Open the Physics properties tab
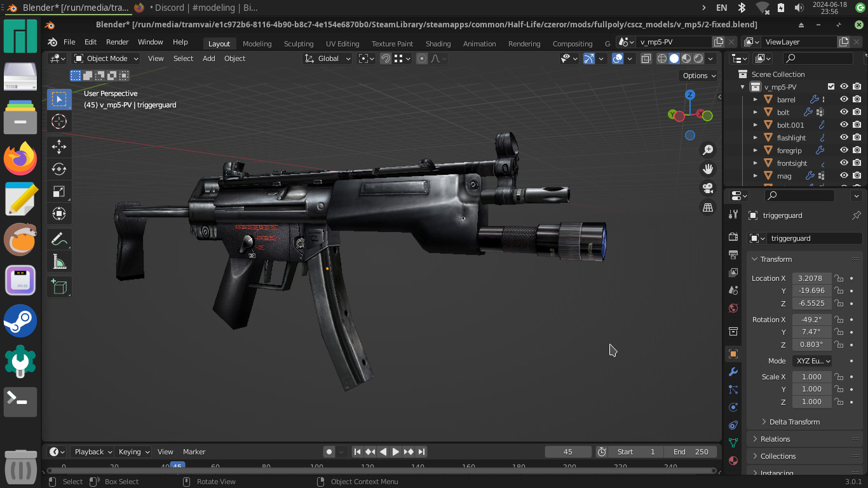The width and height of the screenshot is (868, 488). [733, 407]
